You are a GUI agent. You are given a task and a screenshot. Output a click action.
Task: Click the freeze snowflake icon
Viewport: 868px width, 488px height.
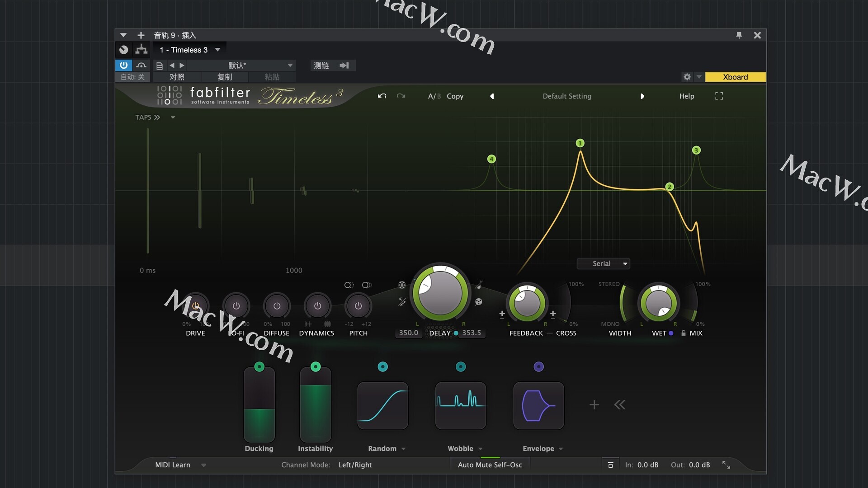pyautogui.click(x=402, y=285)
